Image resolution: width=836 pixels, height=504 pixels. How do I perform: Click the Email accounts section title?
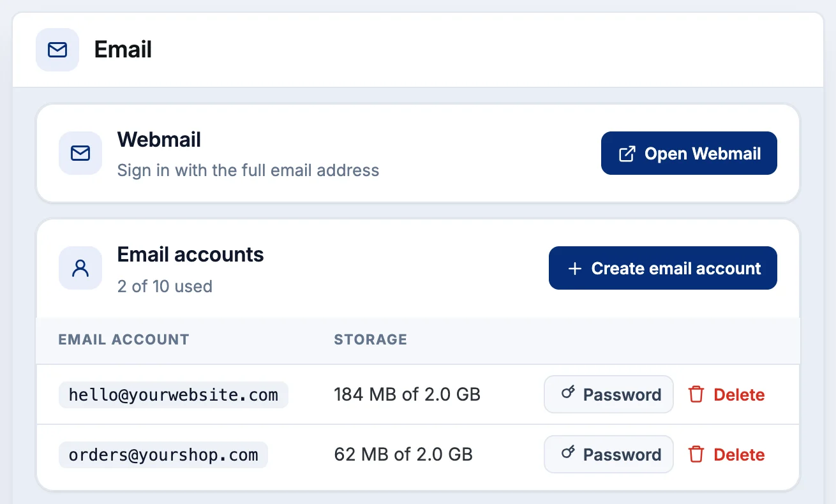(191, 255)
